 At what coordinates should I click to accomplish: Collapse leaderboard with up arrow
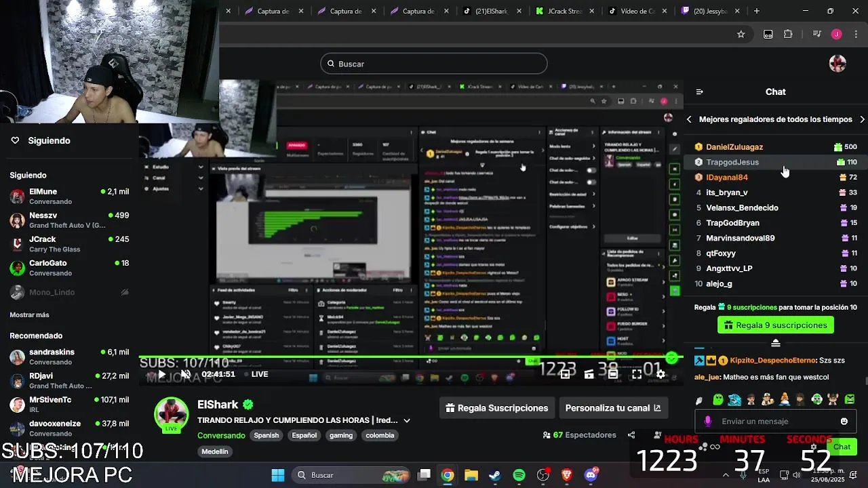[776, 343]
